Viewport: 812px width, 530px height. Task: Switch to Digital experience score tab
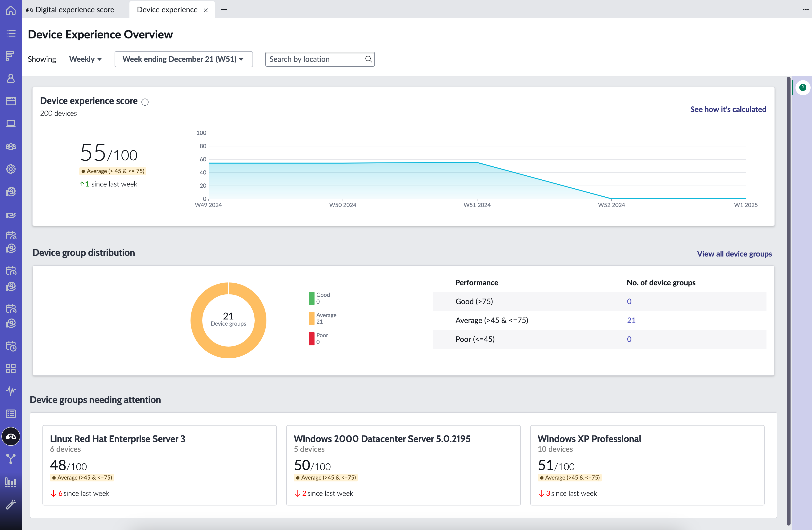pyautogui.click(x=71, y=10)
